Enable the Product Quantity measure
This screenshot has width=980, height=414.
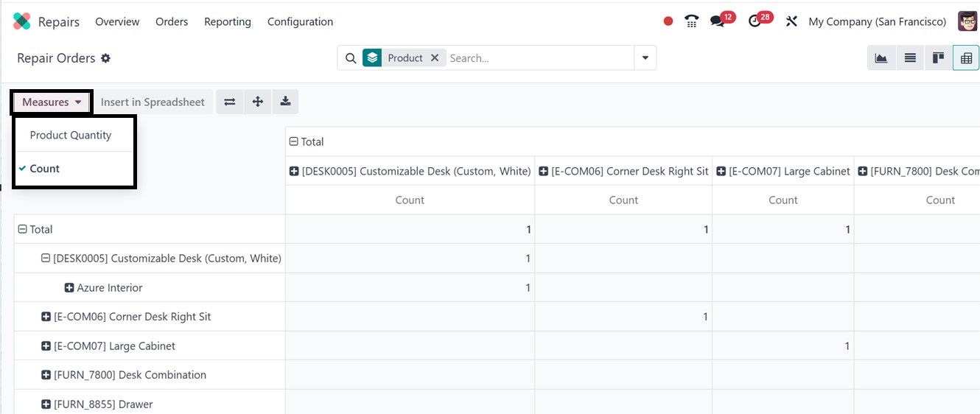(x=71, y=136)
